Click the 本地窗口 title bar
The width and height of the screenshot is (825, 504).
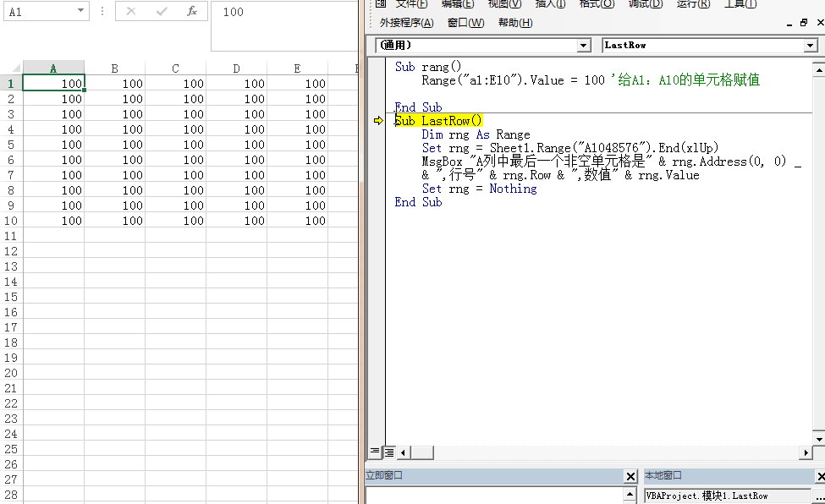tap(729, 475)
